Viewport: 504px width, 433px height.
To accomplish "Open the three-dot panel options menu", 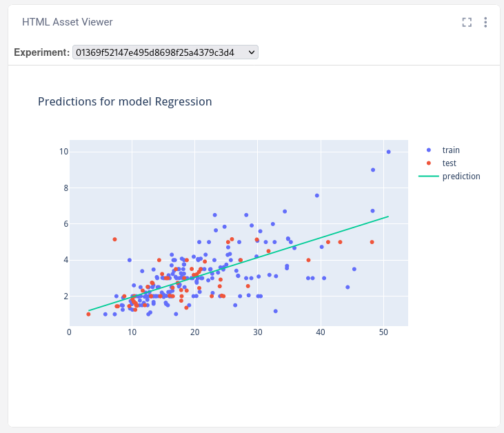I will pos(485,22).
